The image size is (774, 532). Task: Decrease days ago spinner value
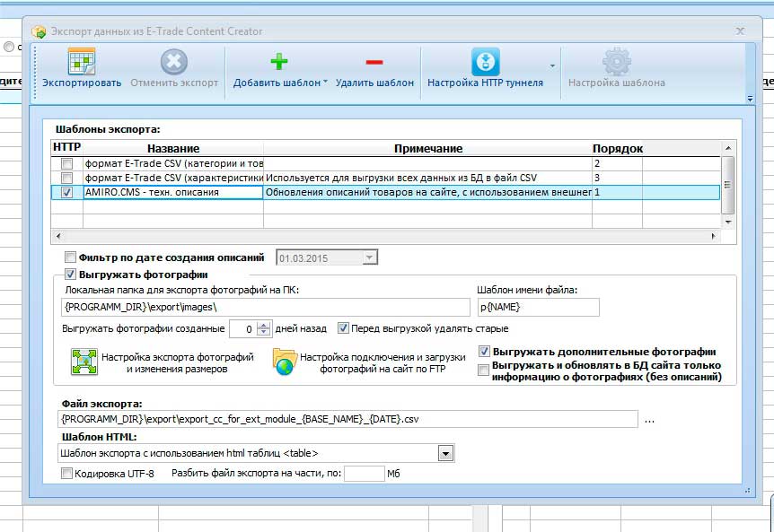coord(265,332)
